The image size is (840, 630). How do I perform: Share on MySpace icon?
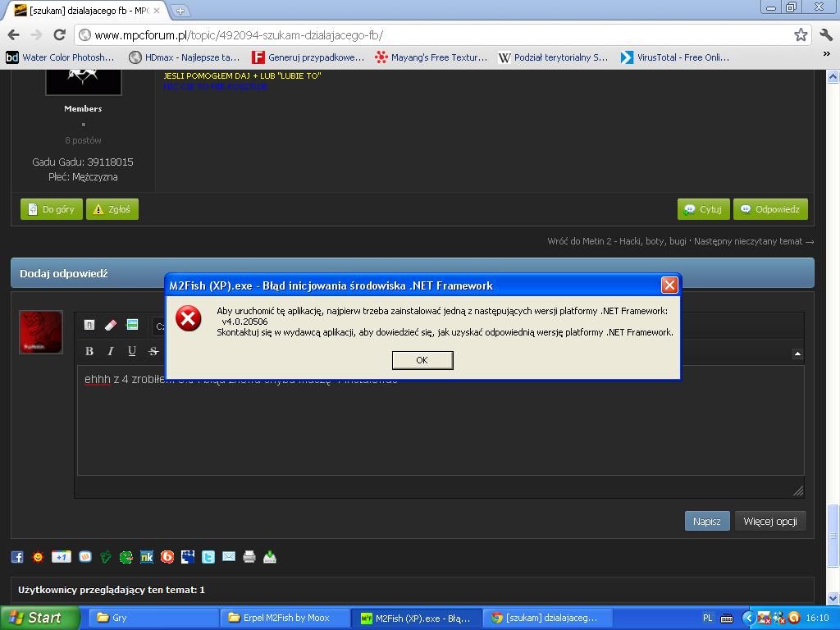[x=188, y=557]
